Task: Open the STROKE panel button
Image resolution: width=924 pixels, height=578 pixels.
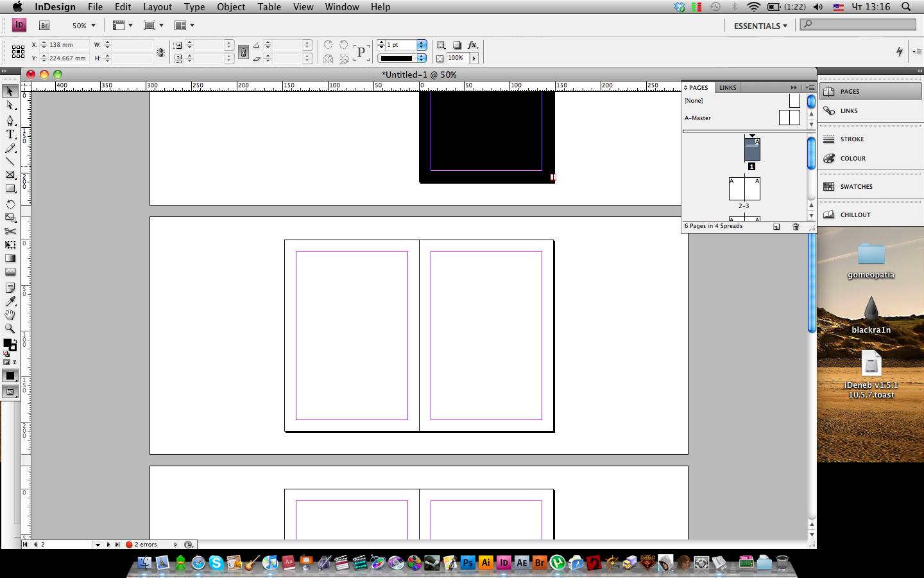Action: tap(871, 139)
